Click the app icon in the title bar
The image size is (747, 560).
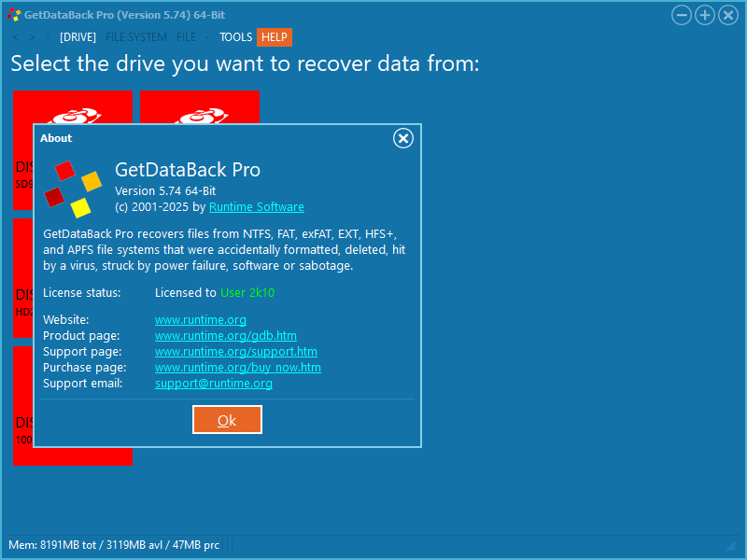pos(14,15)
